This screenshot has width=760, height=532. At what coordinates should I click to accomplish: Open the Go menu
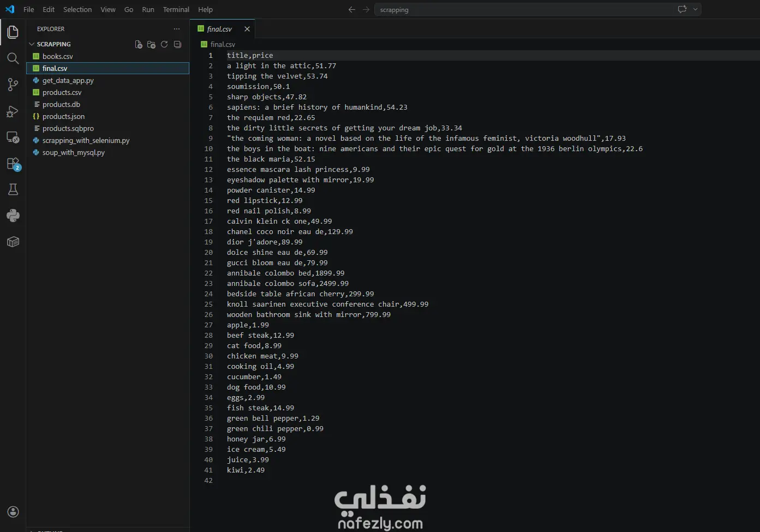pyautogui.click(x=129, y=9)
